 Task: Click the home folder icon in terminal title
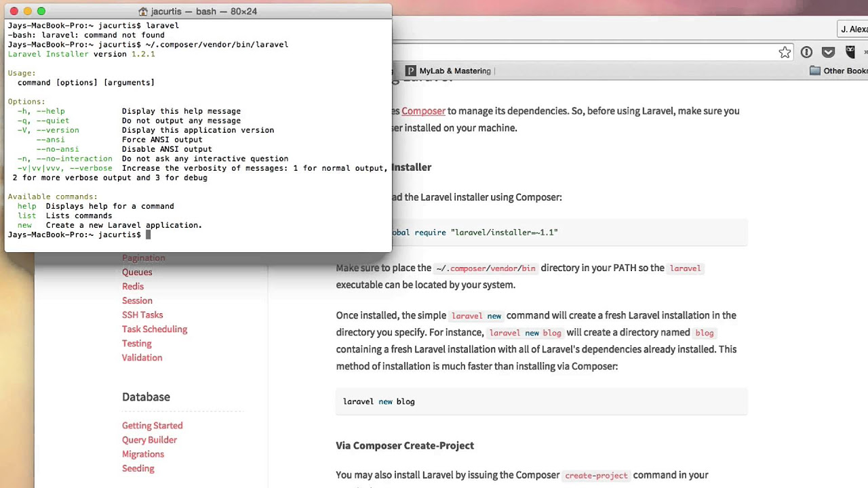(143, 12)
